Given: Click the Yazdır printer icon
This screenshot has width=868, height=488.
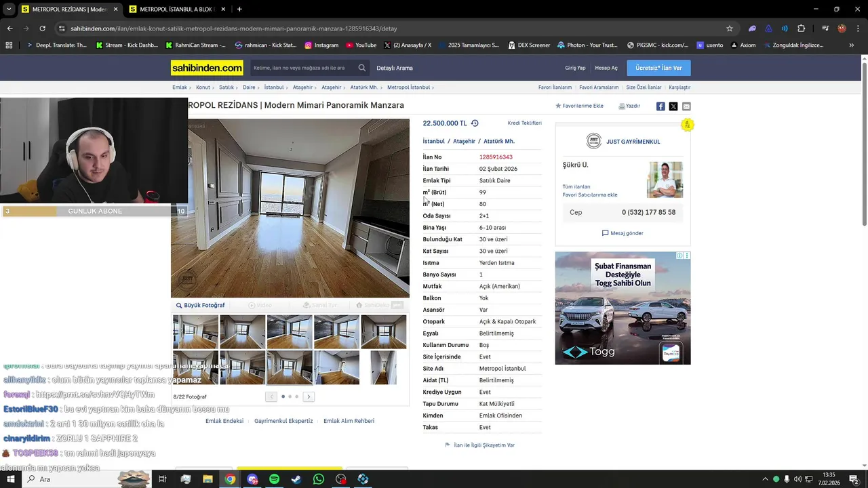Looking at the screenshot, I should (622, 106).
